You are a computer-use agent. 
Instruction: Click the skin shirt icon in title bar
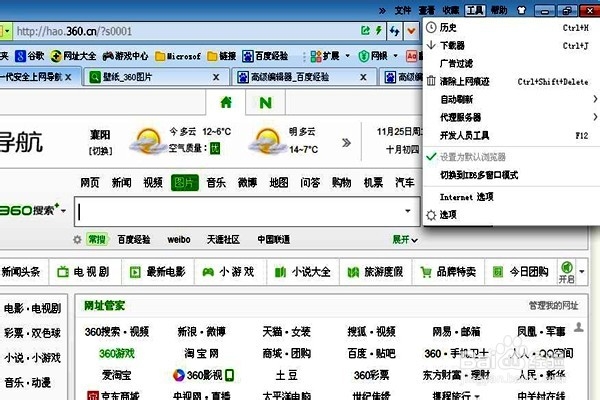[522, 10]
